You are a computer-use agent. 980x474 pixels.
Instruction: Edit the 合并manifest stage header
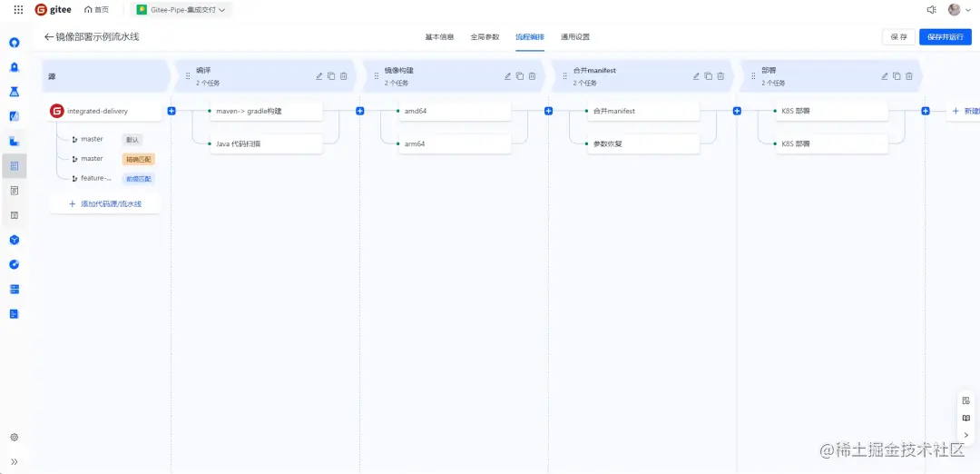[696, 76]
